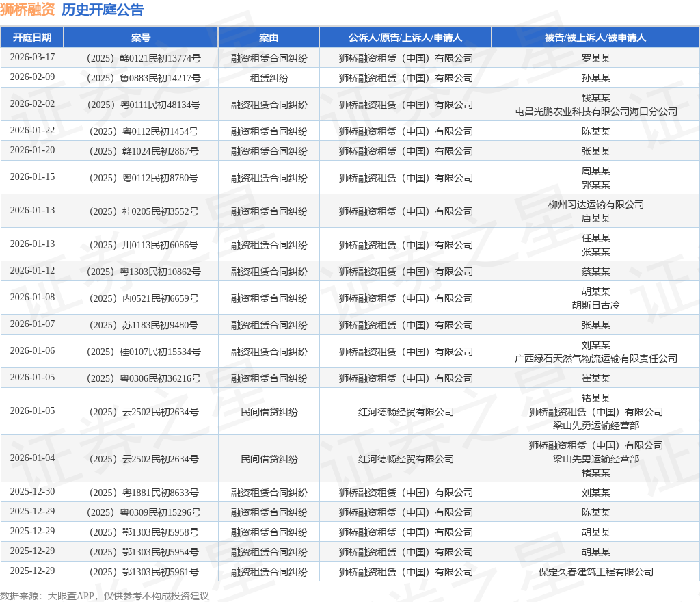Click the 租赁纠纷 cause cell
The width and height of the screenshot is (700, 602).
[x=269, y=78]
